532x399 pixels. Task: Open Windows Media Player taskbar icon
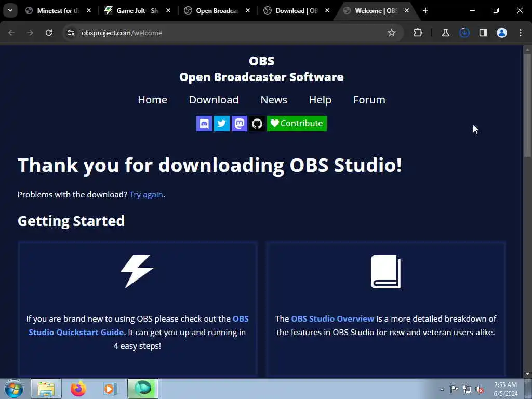pos(110,389)
